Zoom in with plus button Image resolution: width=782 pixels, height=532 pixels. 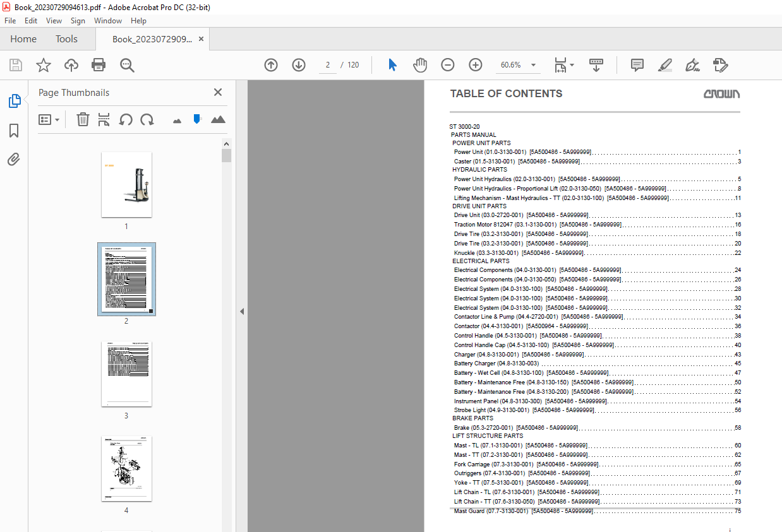(x=476, y=65)
